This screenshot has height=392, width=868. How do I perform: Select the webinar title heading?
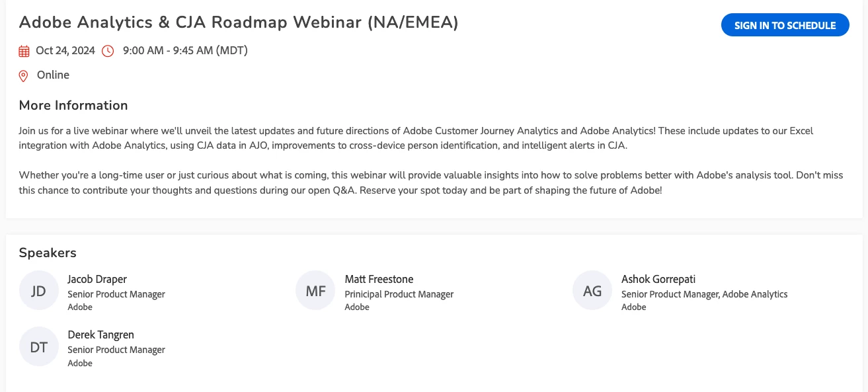239,22
